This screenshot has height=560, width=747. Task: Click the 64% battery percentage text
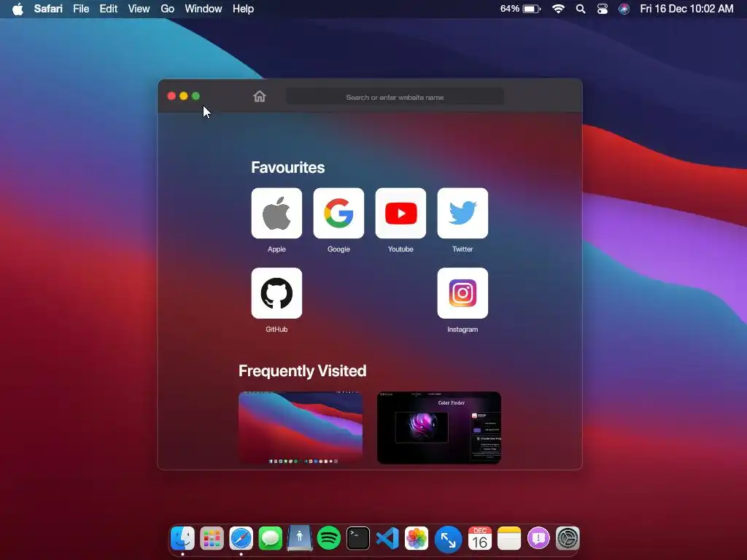click(509, 9)
